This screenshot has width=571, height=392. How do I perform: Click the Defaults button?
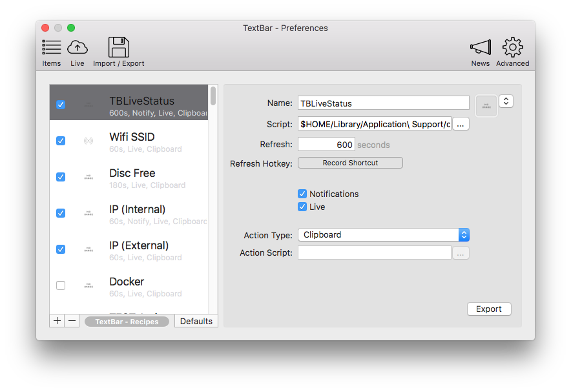(x=196, y=321)
